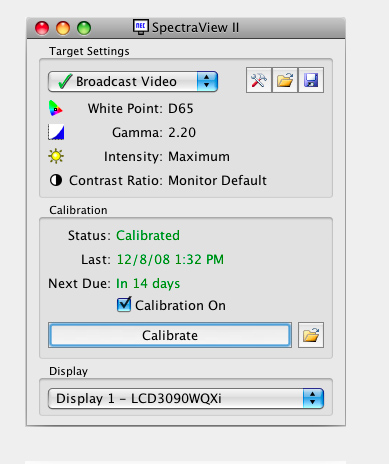Click the Gamma value 2.20

182,133
